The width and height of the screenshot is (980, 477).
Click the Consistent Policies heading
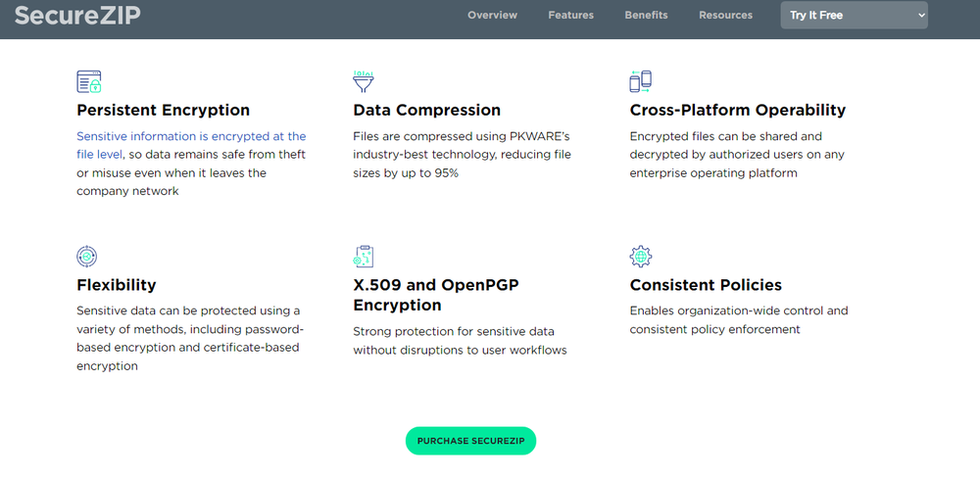706,285
